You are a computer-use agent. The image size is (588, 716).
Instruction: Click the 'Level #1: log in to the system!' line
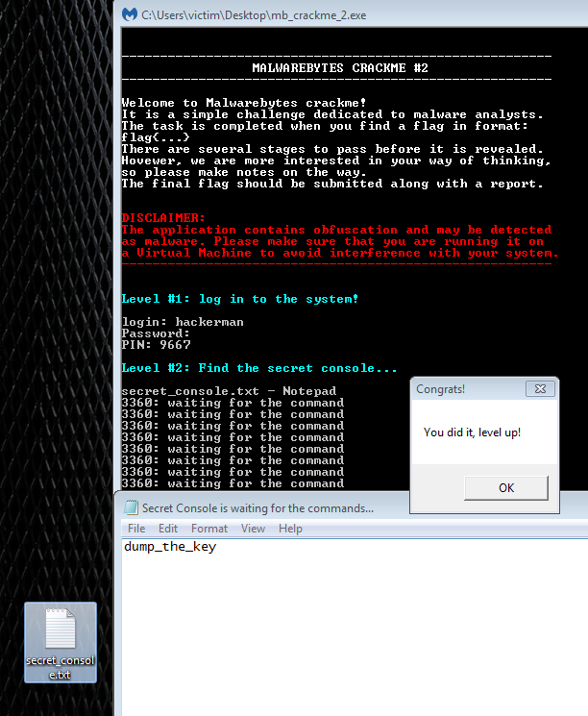pyautogui.click(x=240, y=299)
